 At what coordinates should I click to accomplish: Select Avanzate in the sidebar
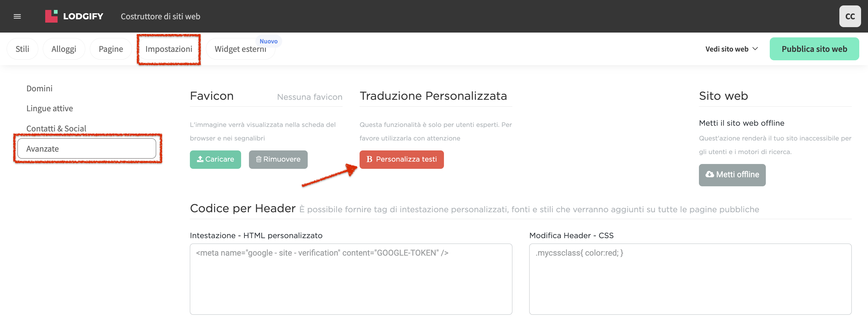(86, 149)
